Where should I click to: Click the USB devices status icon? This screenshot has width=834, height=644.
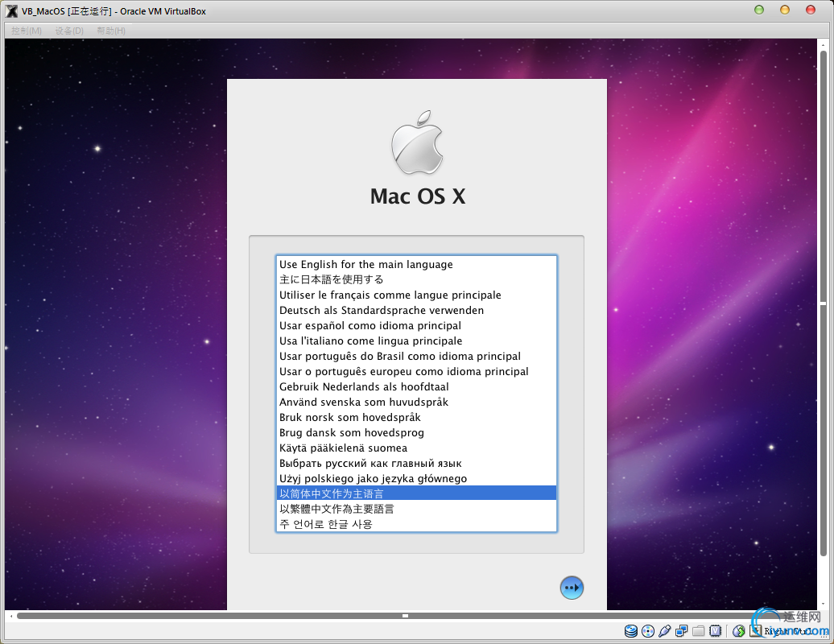coord(664,631)
